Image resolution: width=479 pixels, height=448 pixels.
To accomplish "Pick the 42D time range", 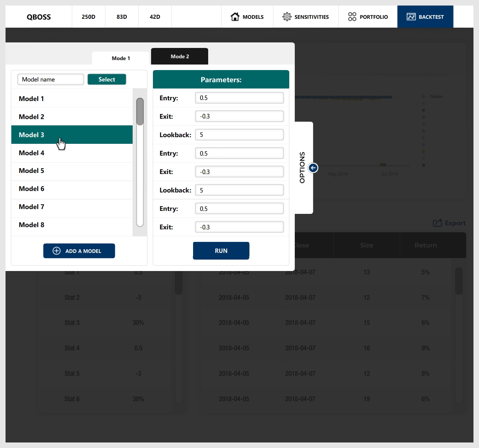I will click(155, 17).
